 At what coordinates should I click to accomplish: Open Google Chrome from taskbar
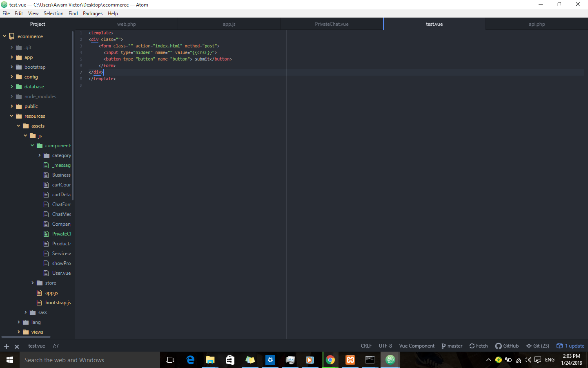(x=330, y=360)
